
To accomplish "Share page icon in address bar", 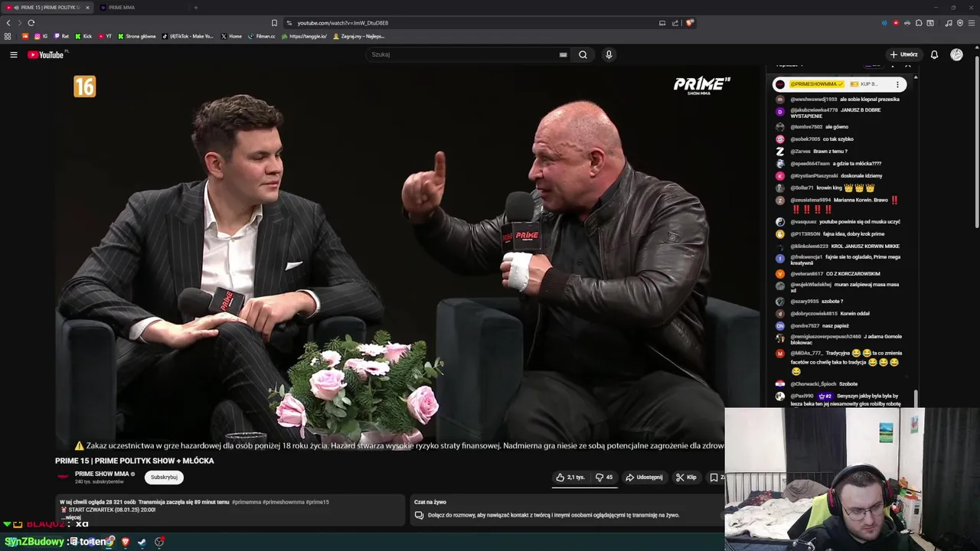I will [x=675, y=23].
